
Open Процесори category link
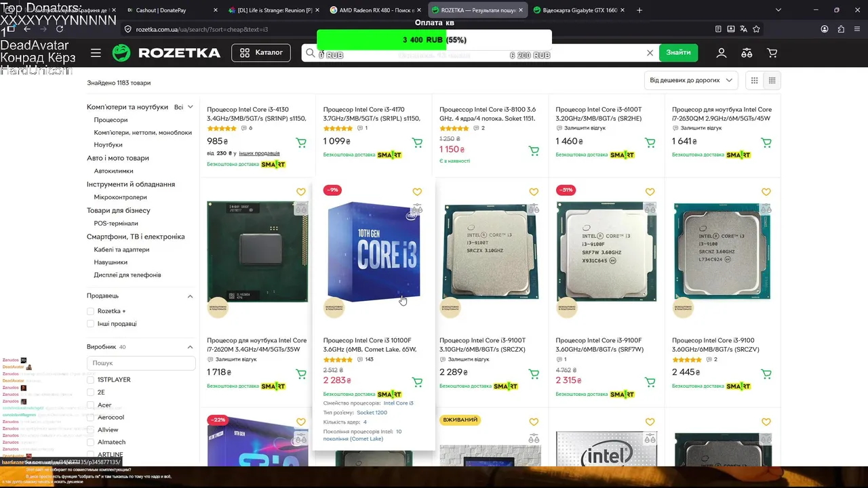111,120
